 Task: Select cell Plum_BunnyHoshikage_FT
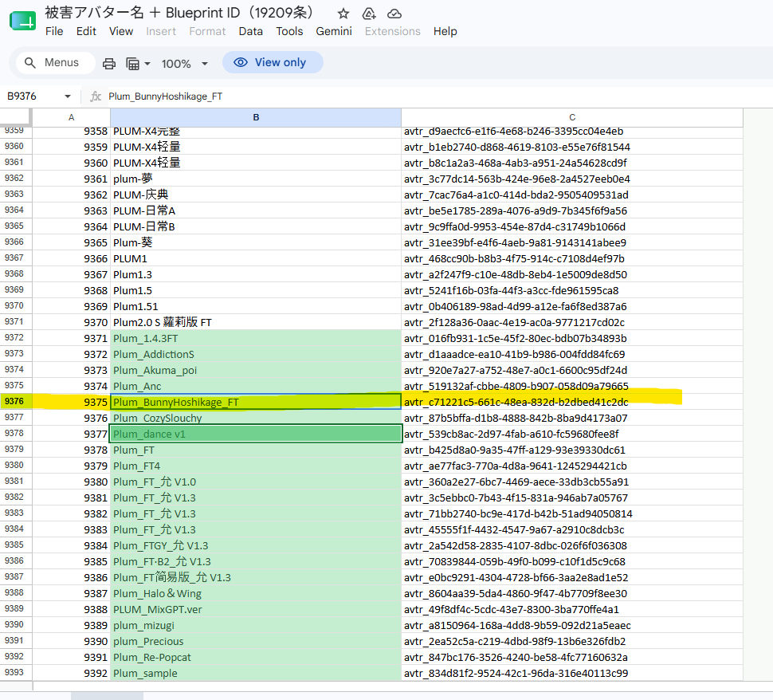255,402
